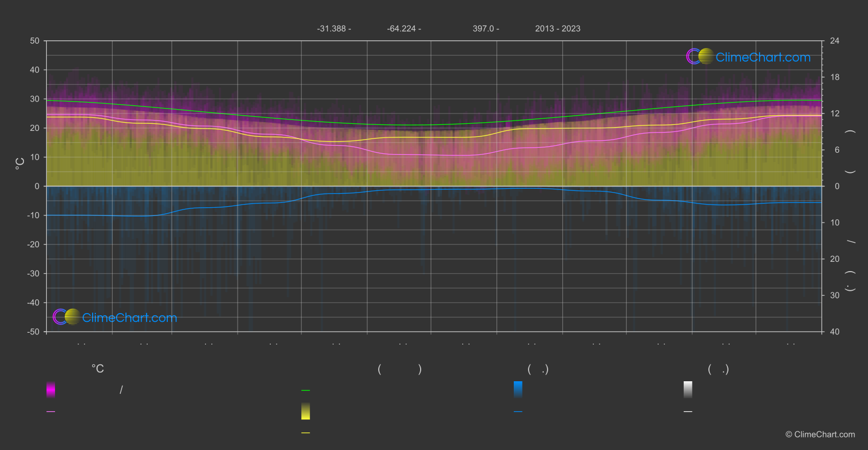Click the -30 label on left axis
The height and width of the screenshot is (450, 868).
(33, 273)
